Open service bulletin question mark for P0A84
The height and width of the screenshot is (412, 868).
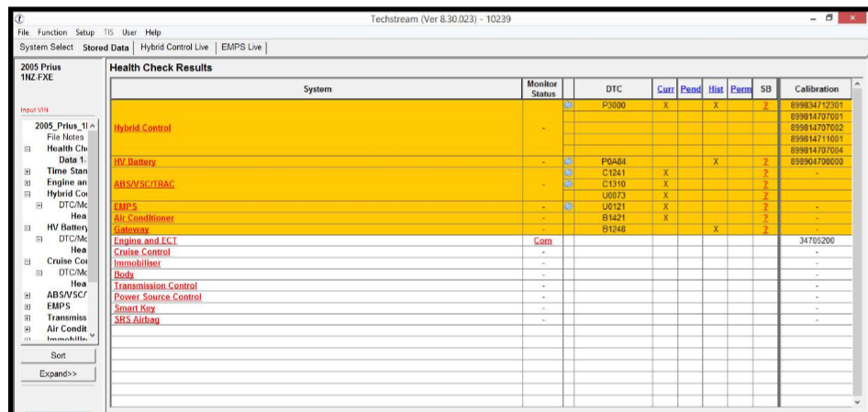point(765,162)
